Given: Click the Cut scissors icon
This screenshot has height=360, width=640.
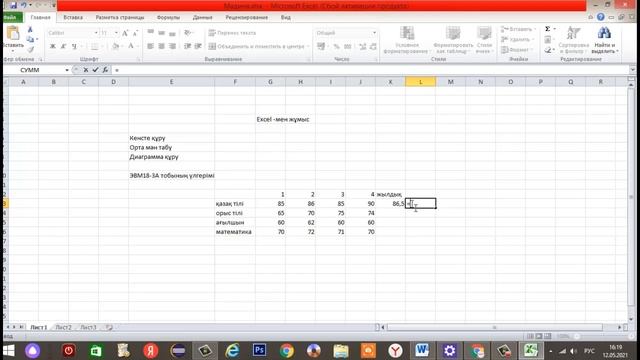Looking at the screenshot, I should [x=30, y=30].
